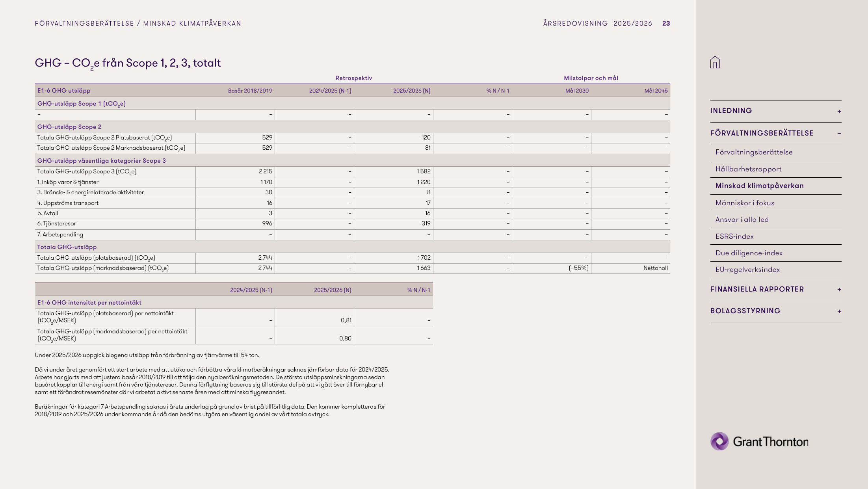
Task: Click the Milstolpar och mål heading
Action: click(591, 78)
